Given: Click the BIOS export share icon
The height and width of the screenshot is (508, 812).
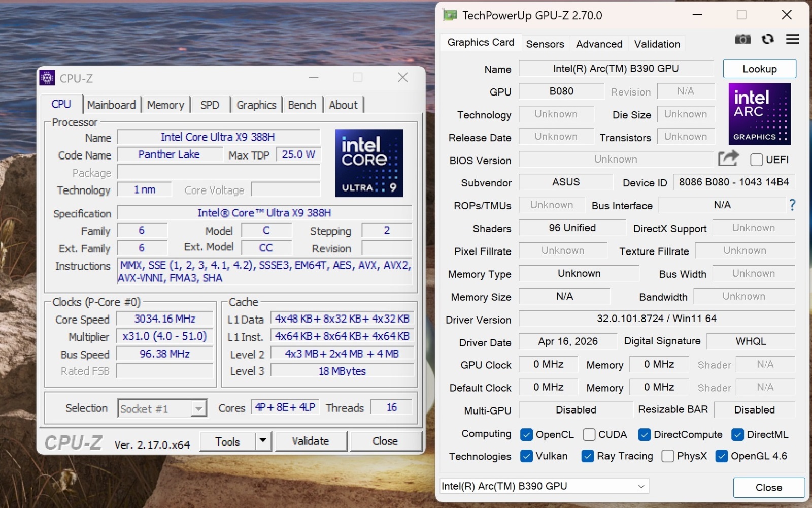Looking at the screenshot, I should pyautogui.click(x=728, y=159).
